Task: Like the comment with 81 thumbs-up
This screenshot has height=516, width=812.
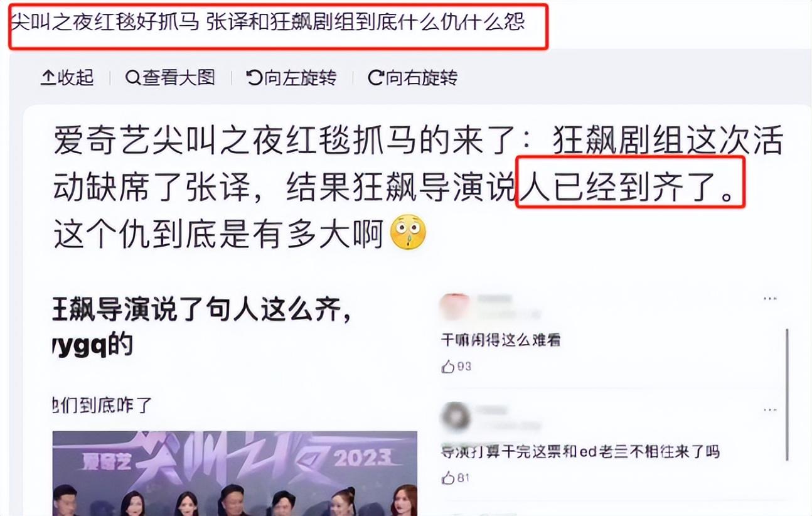Action: point(448,478)
